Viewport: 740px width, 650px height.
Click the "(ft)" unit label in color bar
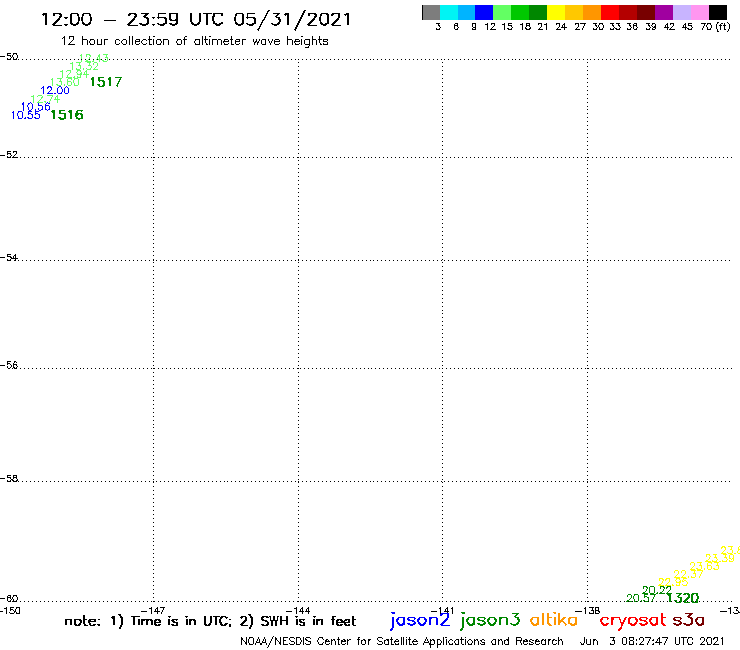pyautogui.click(x=723, y=26)
